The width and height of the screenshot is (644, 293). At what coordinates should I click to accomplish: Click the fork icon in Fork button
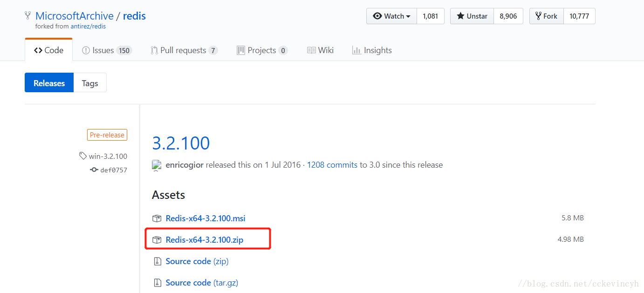point(538,16)
